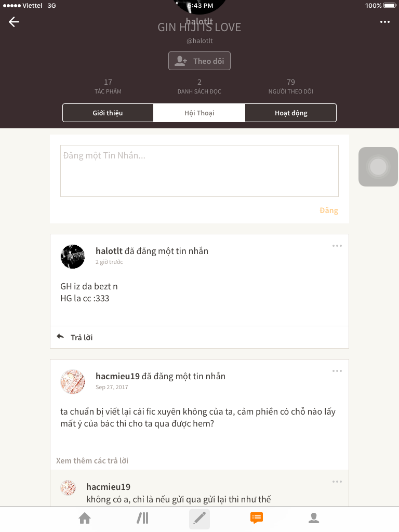Viewport: 399px width, 532px height.
Task: Expand Xem thêm các trả lời
Action: pyautogui.click(x=92, y=461)
